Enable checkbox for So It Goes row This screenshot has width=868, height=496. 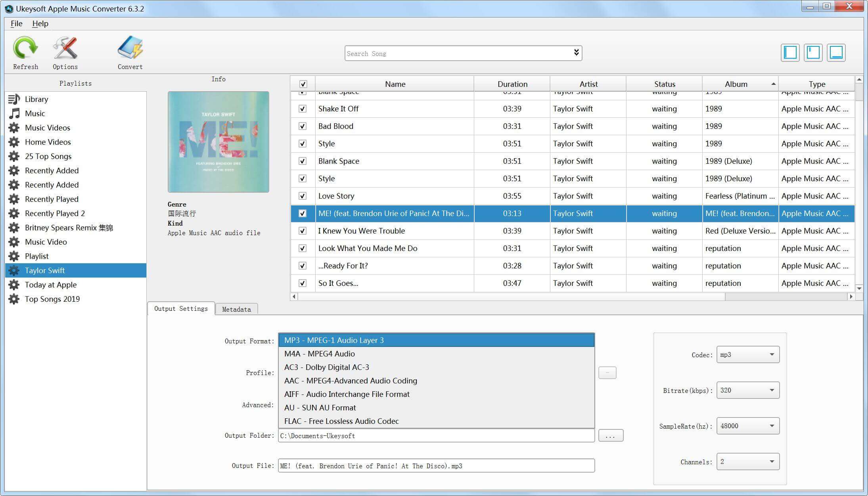[303, 283]
